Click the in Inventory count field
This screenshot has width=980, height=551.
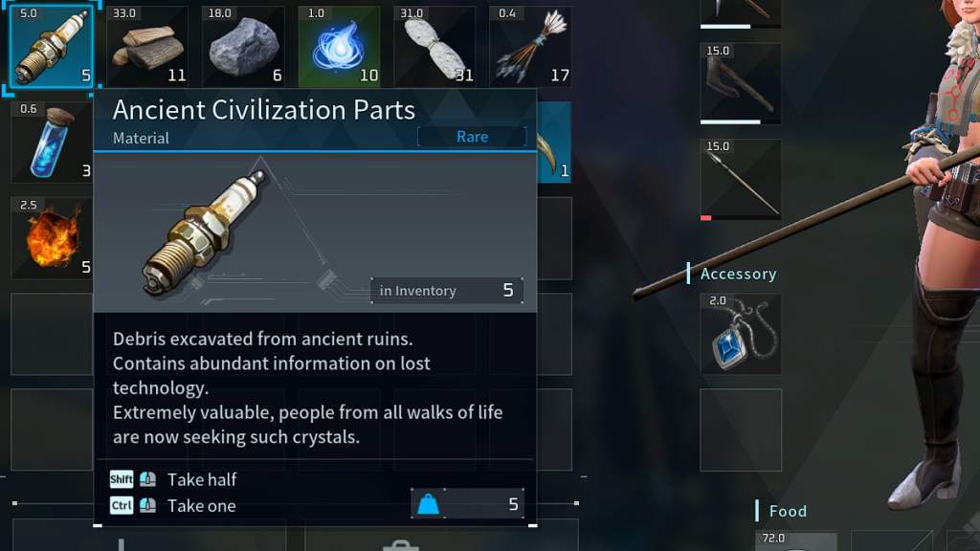click(x=447, y=291)
